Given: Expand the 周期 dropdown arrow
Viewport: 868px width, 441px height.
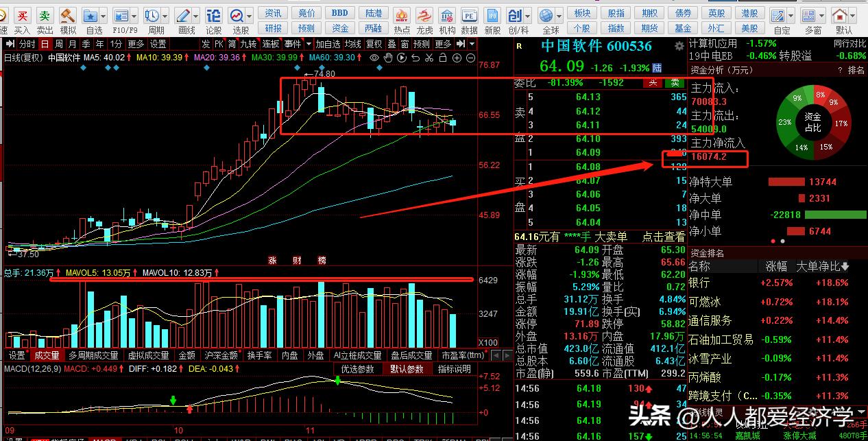Looking at the screenshot, I should [165, 15].
